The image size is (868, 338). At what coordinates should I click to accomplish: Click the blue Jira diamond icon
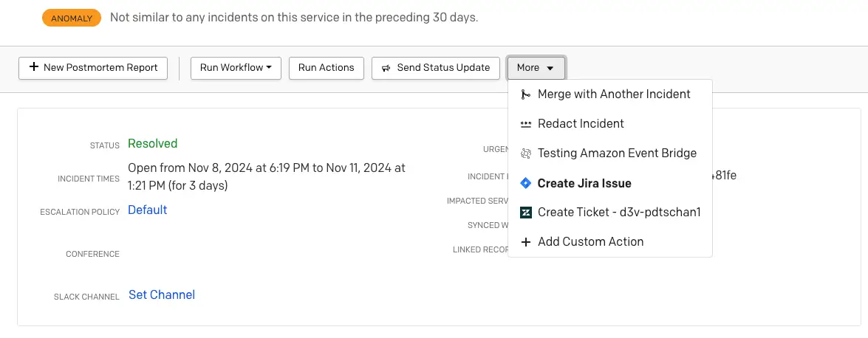coord(525,183)
